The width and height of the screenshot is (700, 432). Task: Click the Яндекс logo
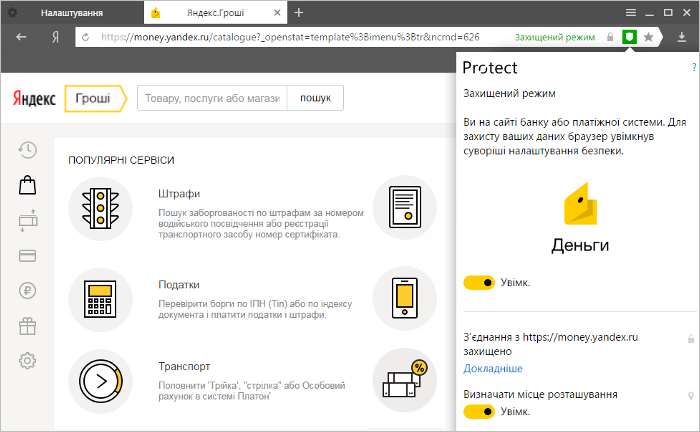click(x=34, y=98)
